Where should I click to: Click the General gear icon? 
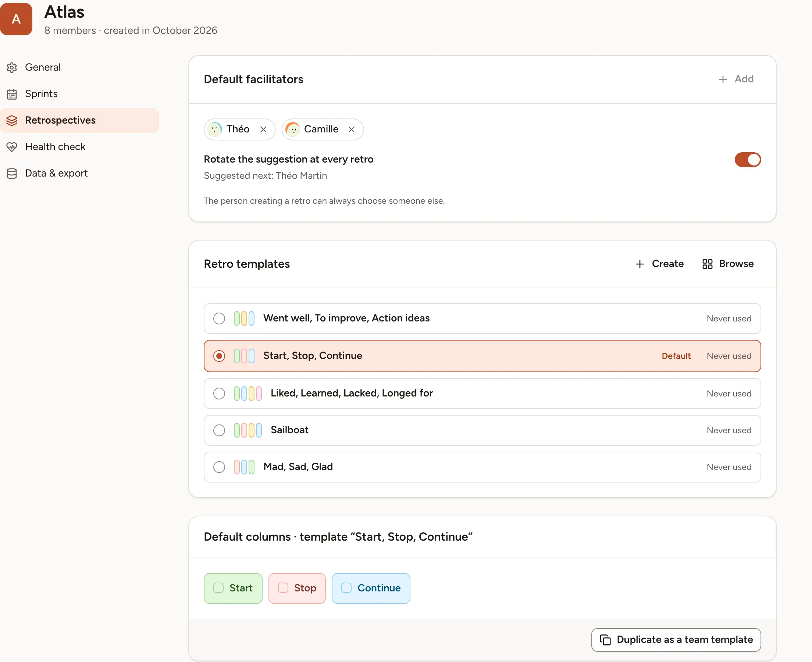pos(12,68)
